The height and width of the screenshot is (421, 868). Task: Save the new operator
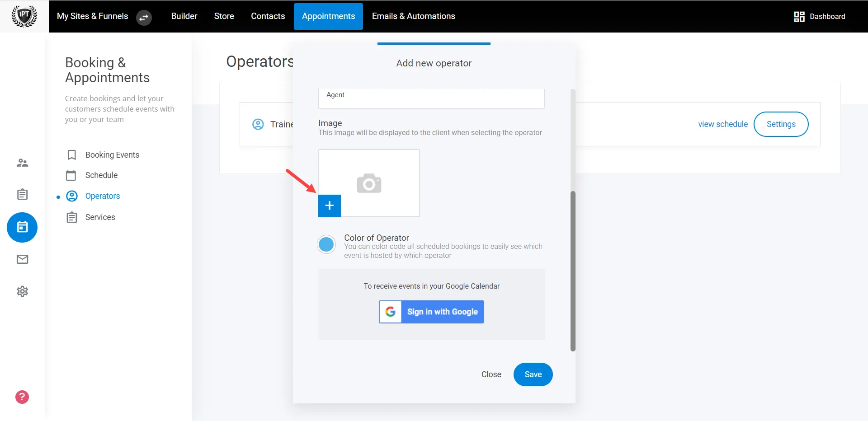pyautogui.click(x=533, y=374)
